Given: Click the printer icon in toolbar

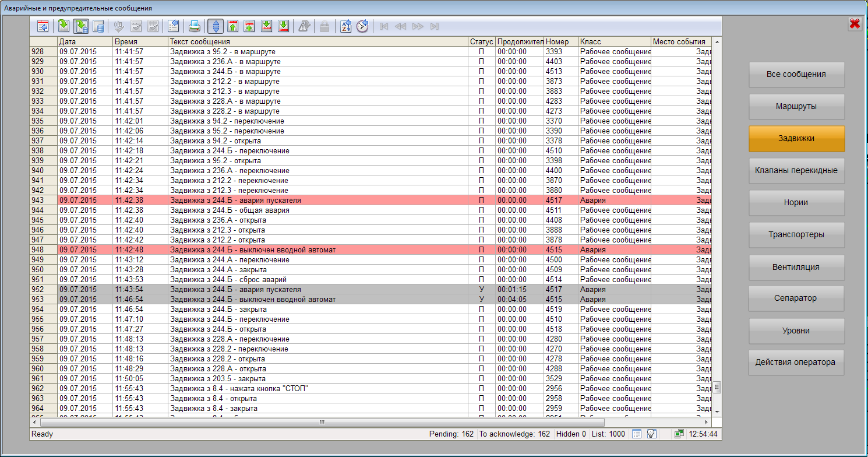Looking at the screenshot, I should pos(194,26).
